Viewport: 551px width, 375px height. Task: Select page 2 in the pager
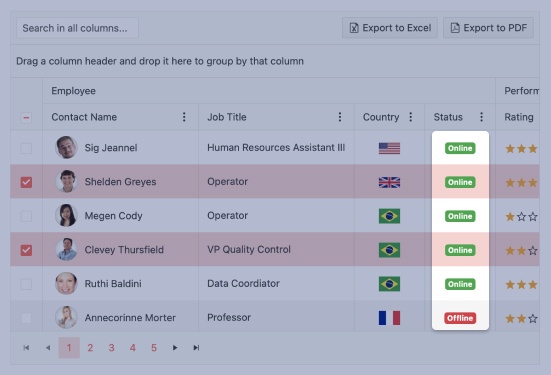coord(90,348)
